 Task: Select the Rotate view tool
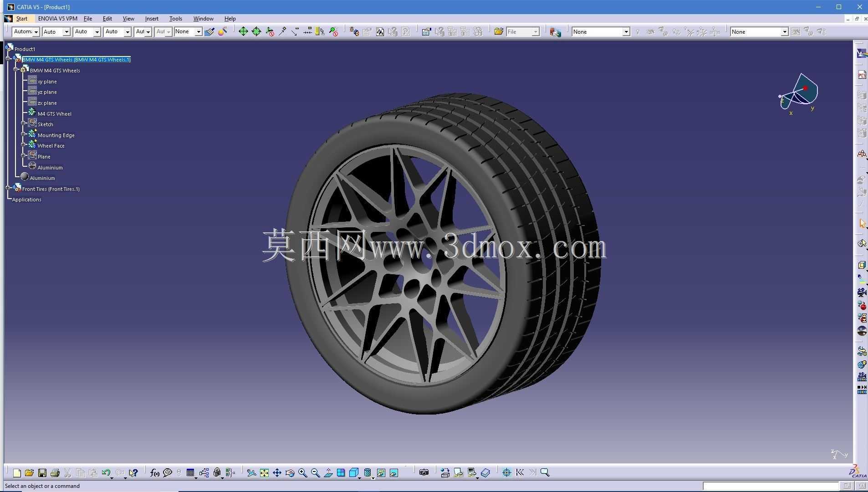click(290, 473)
